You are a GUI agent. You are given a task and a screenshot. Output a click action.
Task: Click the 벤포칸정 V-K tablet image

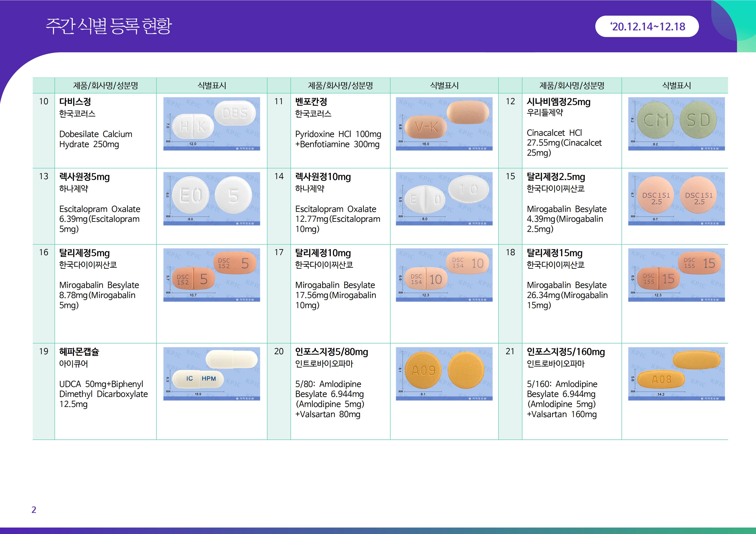[444, 124]
